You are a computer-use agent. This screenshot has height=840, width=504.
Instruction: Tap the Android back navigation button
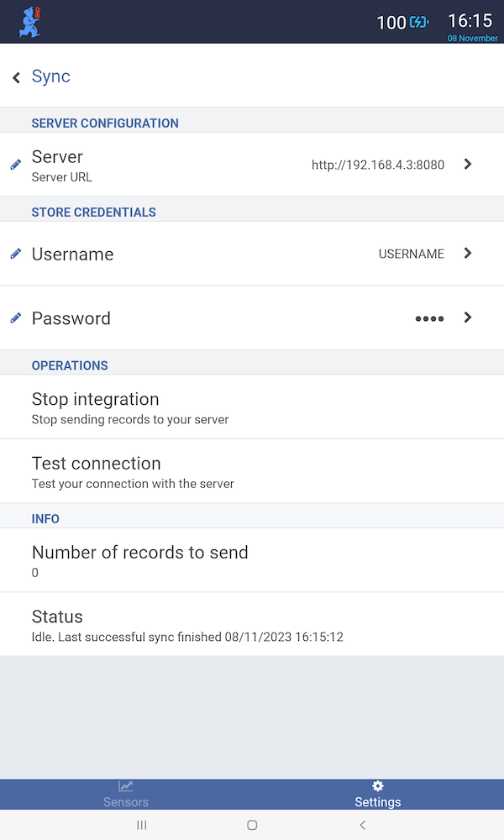click(363, 825)
